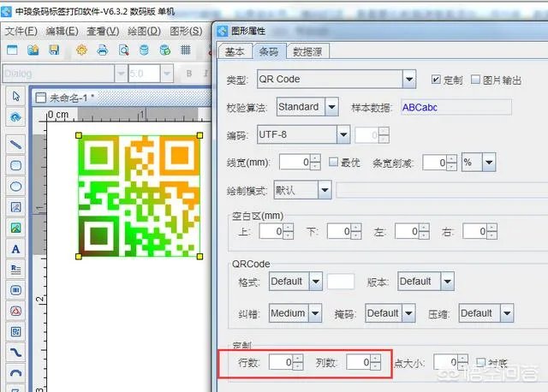The height and width of the screenshot is (392, 548).
Task: Open the 图形(S) menu
Action: pos(186,31)
